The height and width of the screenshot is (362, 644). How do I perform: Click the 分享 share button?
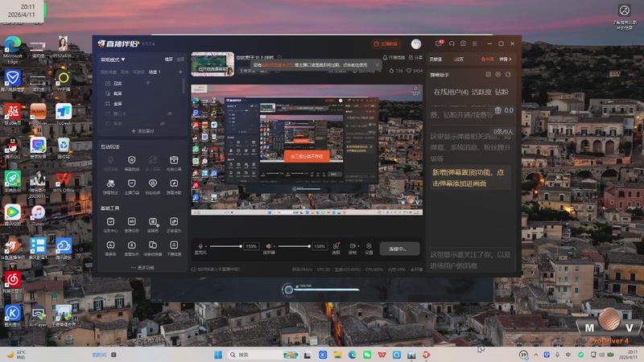coord(415,57)
